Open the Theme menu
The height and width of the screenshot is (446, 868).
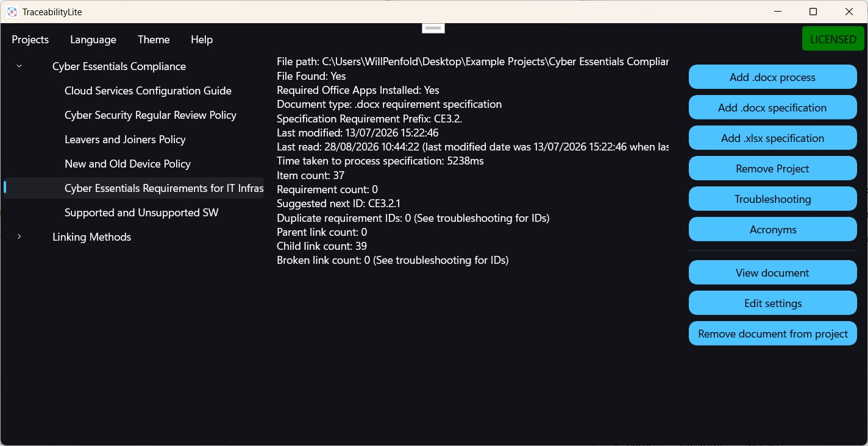coord(154,40)
